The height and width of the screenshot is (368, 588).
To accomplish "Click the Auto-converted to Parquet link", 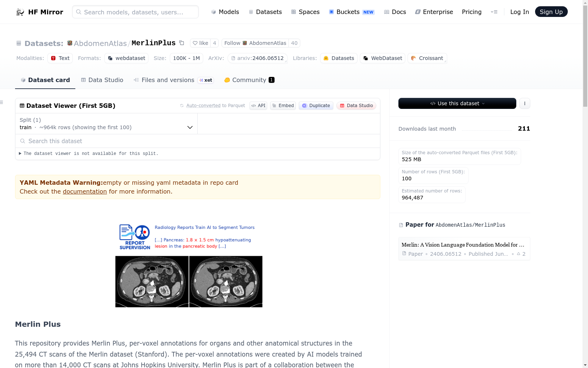I will pyautogui.click(x=203, y=106).
